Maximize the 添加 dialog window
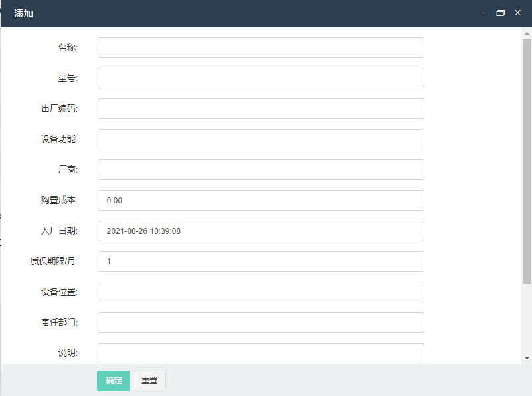 [x=500, y=13]
